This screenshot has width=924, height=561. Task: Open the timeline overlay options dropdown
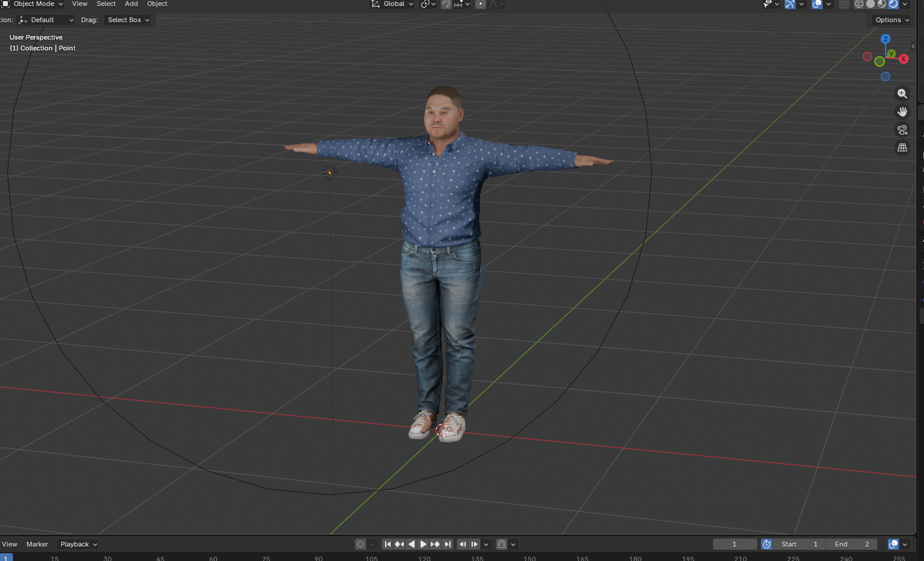(x=905, y=544)
